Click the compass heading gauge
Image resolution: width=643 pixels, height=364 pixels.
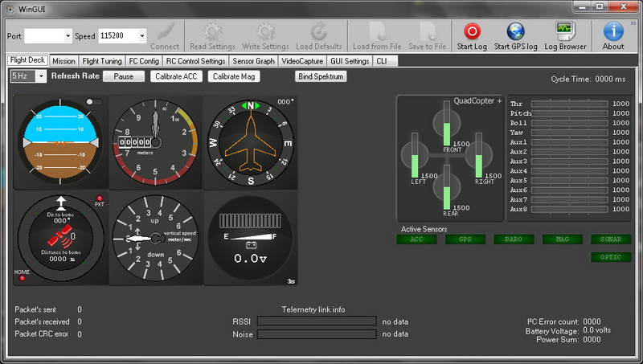click(251, 142)
